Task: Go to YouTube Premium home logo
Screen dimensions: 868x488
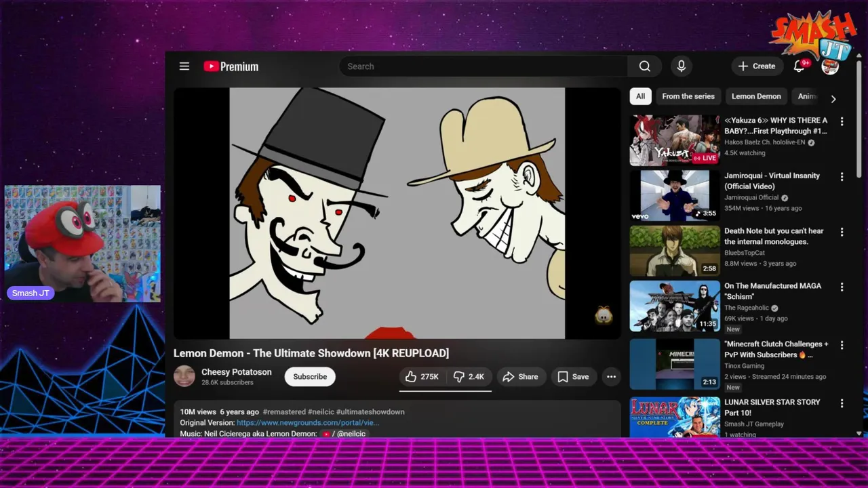Action: click(x=231, y=66)
